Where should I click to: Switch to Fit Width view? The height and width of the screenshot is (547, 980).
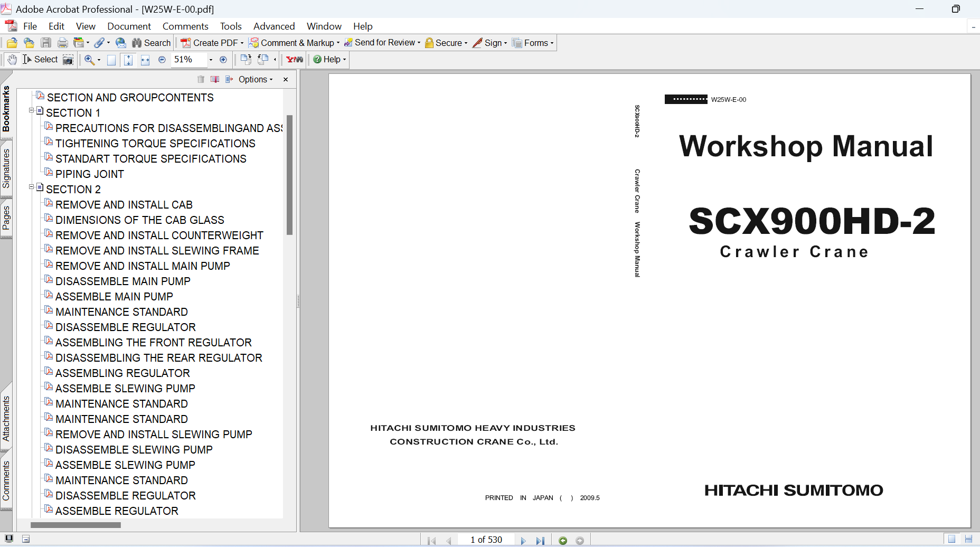click(x=145, y=60)
